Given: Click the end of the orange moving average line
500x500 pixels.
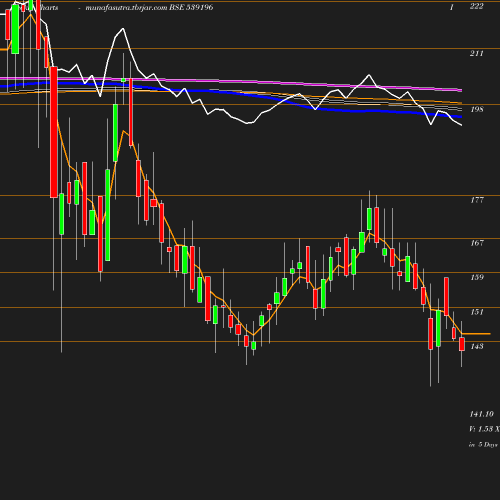Looking at the screenshot, I should point(490,333).
